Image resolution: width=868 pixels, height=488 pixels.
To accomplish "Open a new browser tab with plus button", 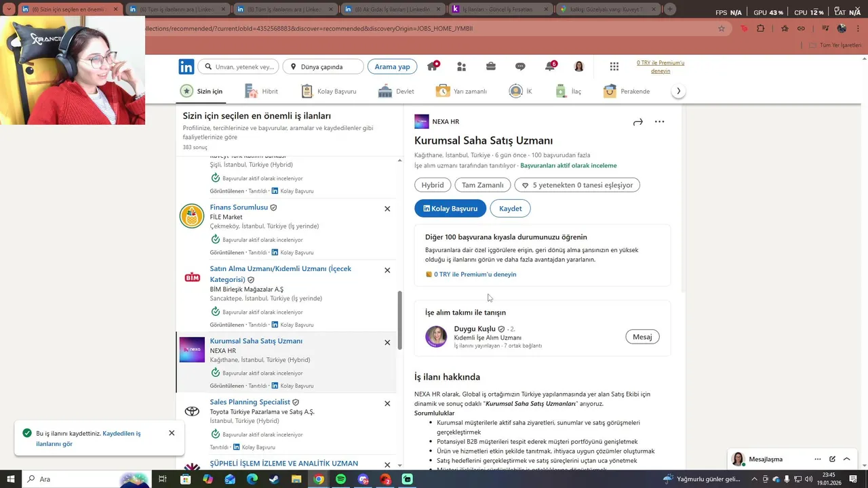I will [x=670, y=9].
